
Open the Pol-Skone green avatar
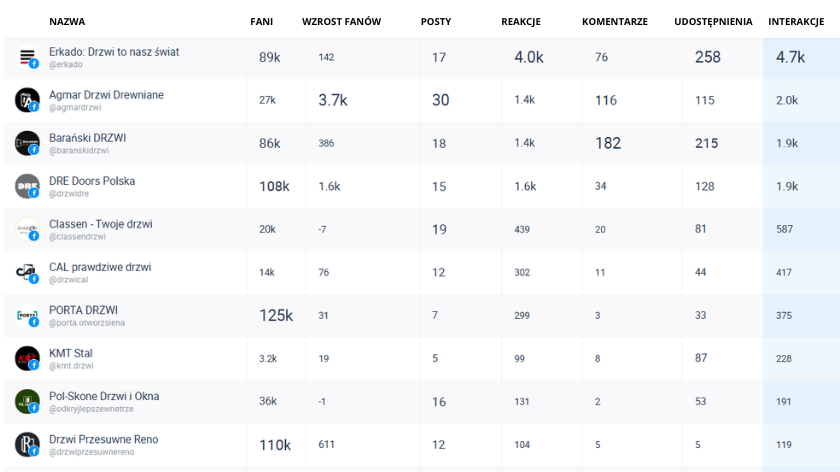(x=27, y=401)
